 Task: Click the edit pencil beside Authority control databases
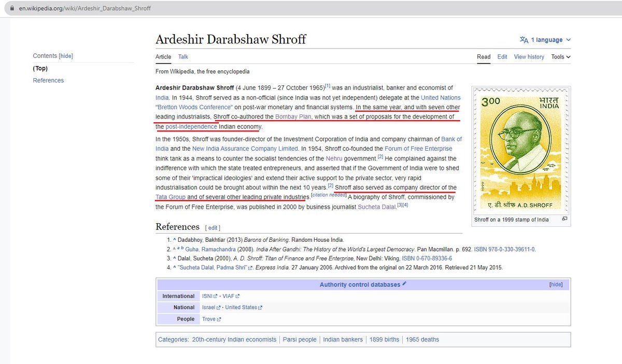click(404, 284)
